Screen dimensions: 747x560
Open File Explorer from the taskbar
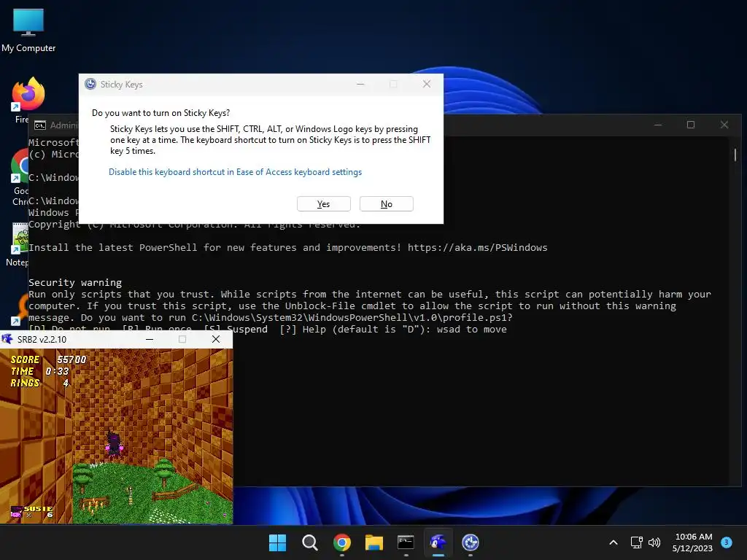[374, 542]
